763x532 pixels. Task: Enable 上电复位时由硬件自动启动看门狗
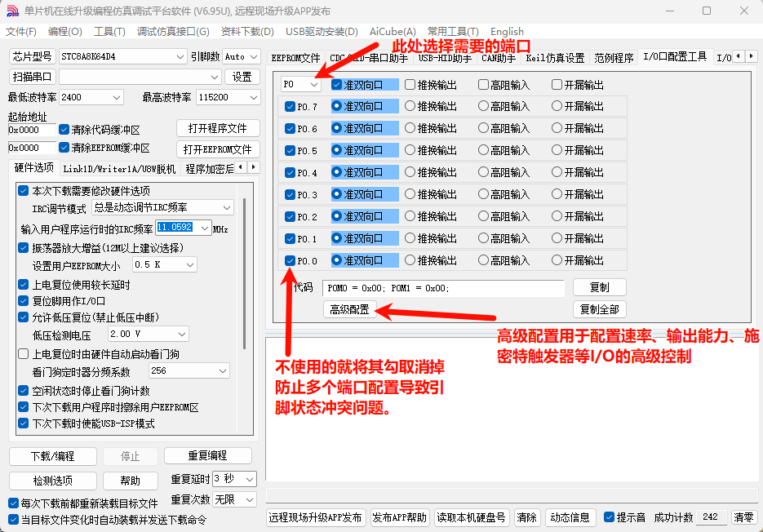tap(23, 354)
